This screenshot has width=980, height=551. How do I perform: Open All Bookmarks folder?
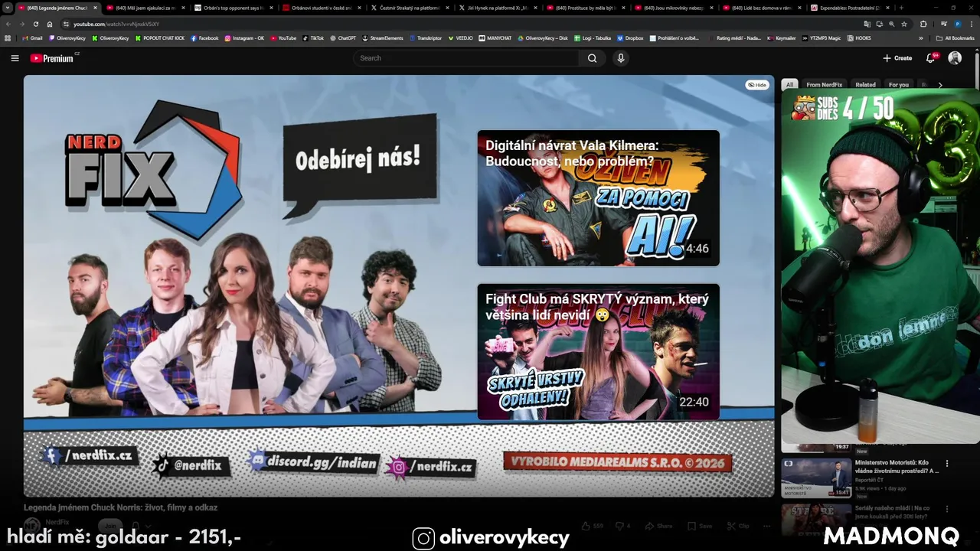(955, 37)
